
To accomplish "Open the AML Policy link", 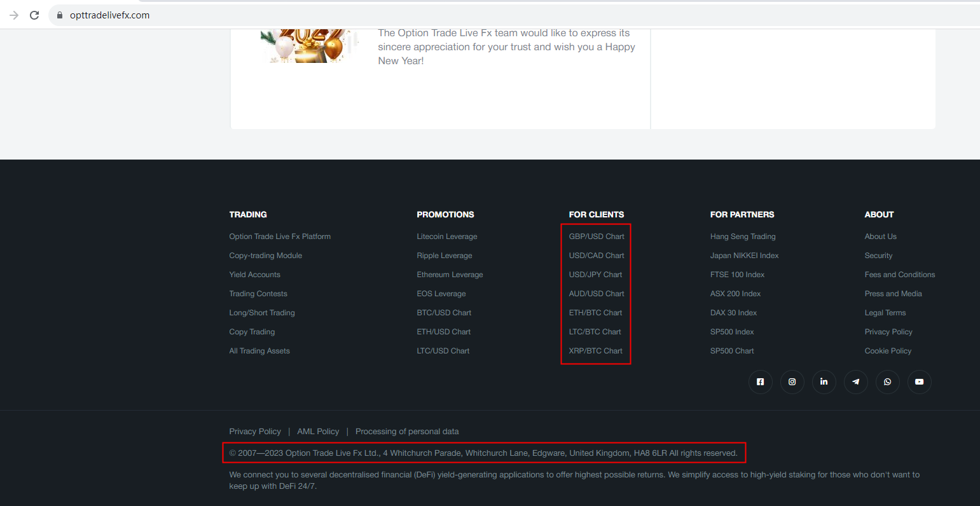I will pos(318,432).
